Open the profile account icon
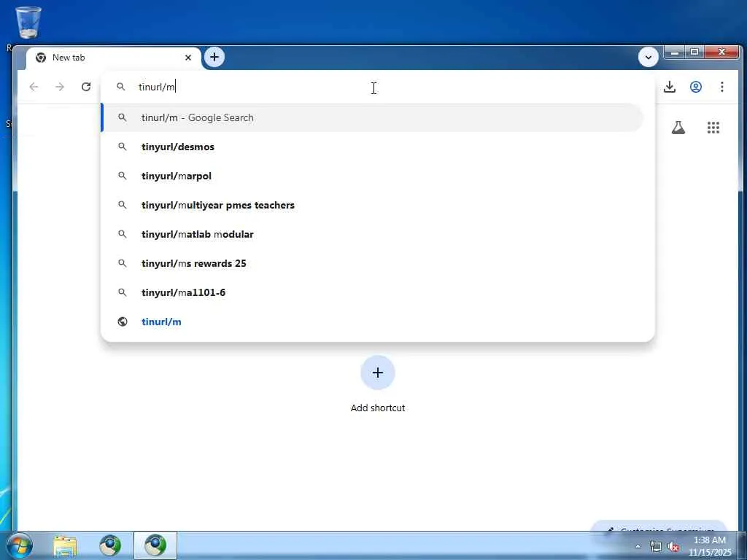 pos(695,87)
